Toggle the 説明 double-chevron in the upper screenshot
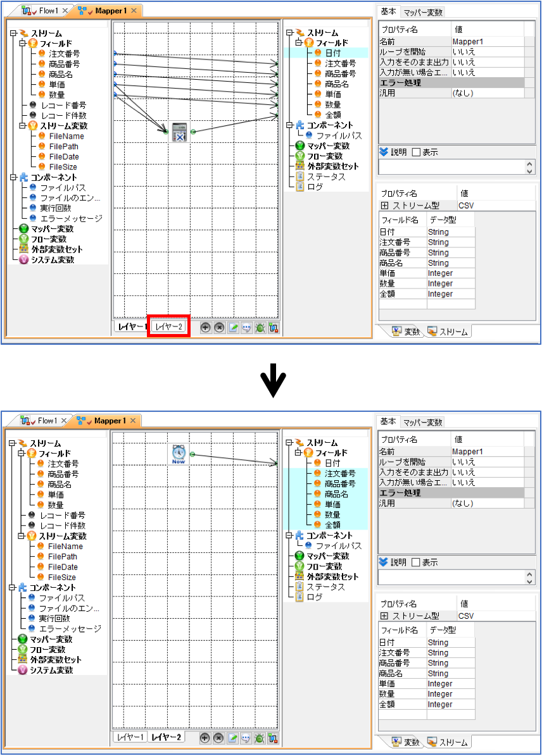542x756 pixels. pyautogui.click(x=384, y=152)
